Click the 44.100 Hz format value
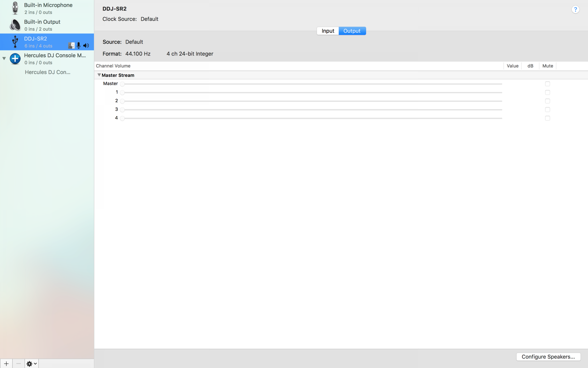Viewport: 588px width, 368px height. pyautogui.click(x=138, y=54)
